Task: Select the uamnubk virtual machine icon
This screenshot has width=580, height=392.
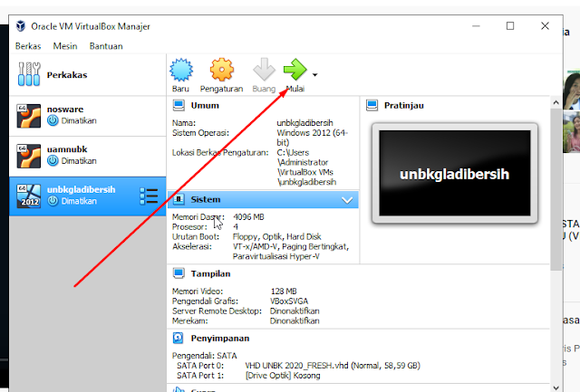Action: tap(28, 156)
